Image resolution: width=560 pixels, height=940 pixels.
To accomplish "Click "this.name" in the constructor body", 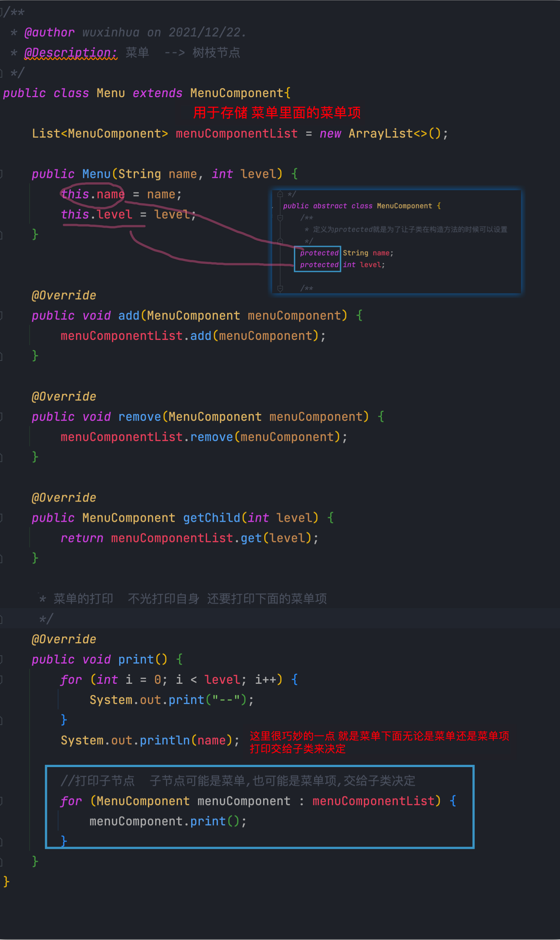I will 93,194.
